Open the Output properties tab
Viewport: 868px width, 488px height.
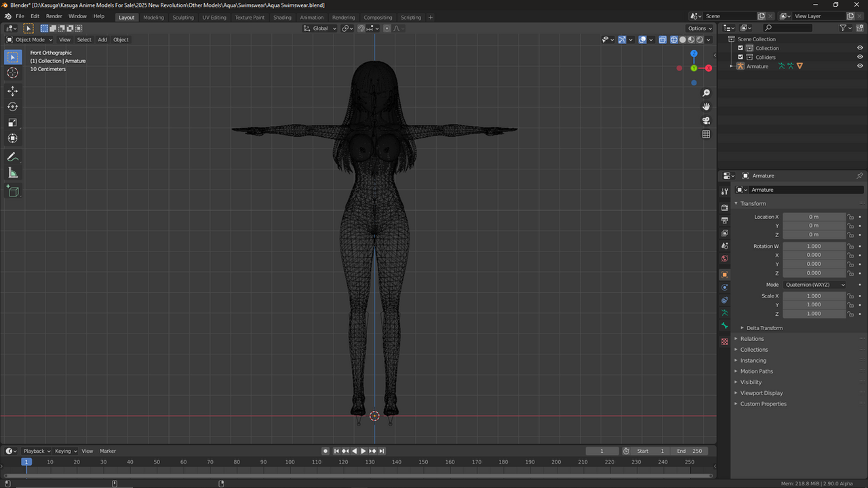coord(724,220)
